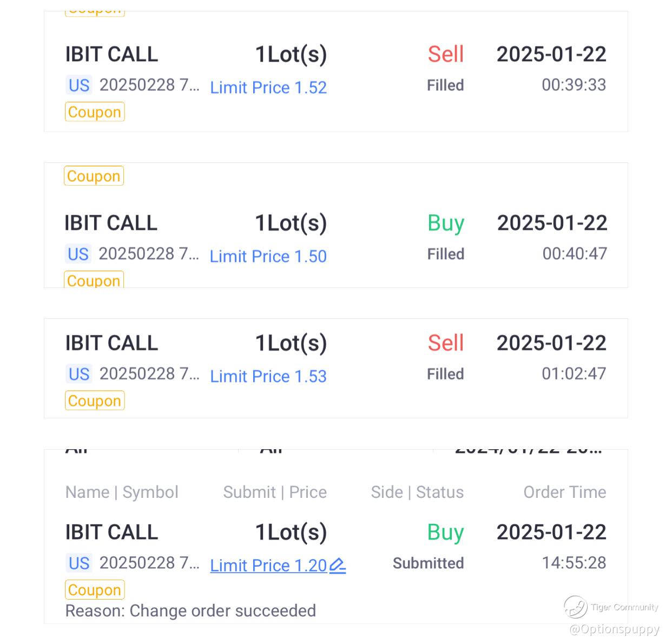Tap the Coupon tag on the Submitted order

pos(95,590)
